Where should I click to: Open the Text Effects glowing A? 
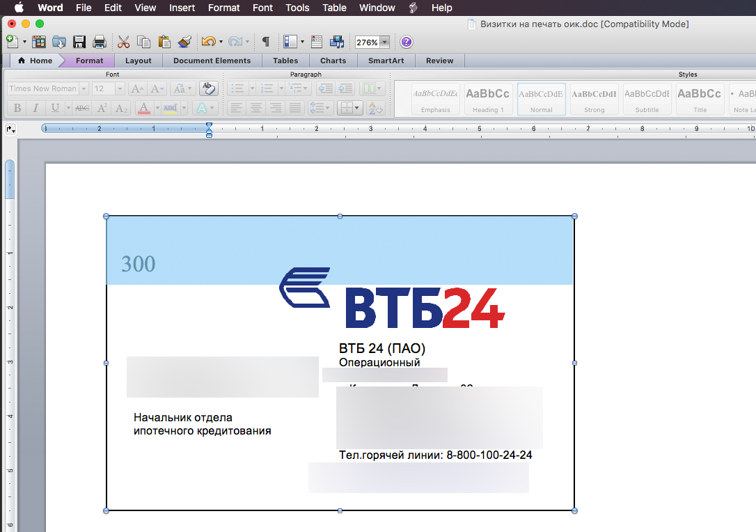pyautogui.click(x=202, y=107)
